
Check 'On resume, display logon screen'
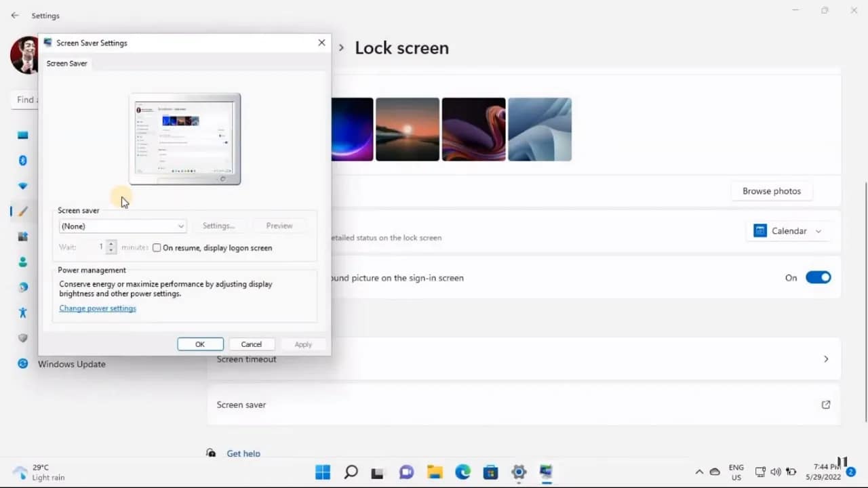157,247
